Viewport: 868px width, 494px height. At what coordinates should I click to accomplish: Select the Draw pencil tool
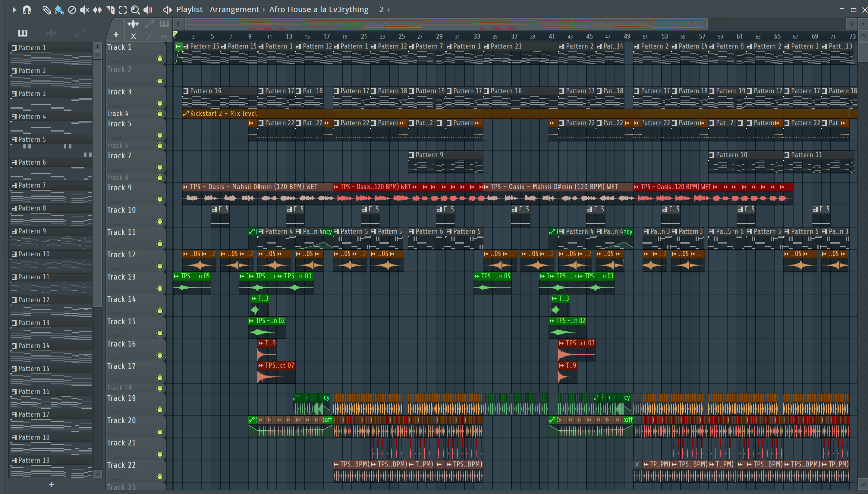pos(46,10)
